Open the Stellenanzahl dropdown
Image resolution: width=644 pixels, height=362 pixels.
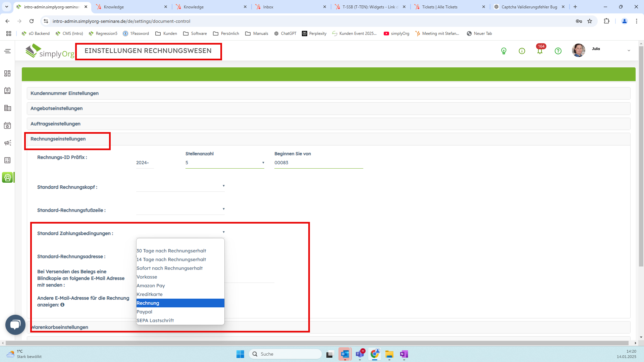[224, 163]
